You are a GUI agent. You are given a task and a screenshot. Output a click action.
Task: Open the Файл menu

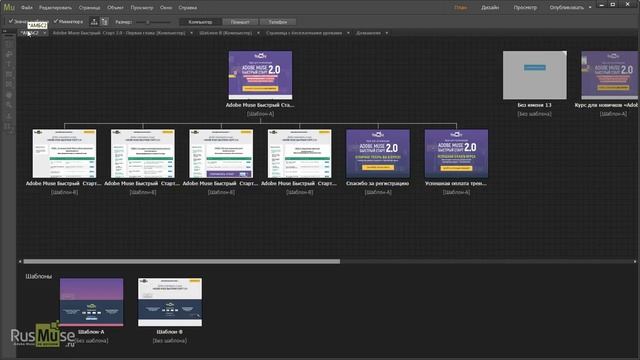[27, 7]
